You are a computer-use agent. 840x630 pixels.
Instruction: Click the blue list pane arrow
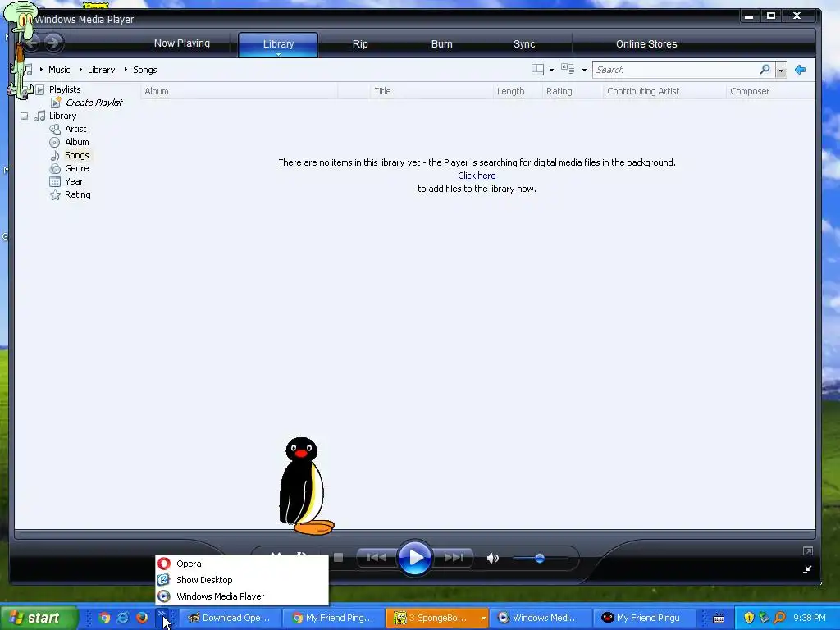(801, 70)
